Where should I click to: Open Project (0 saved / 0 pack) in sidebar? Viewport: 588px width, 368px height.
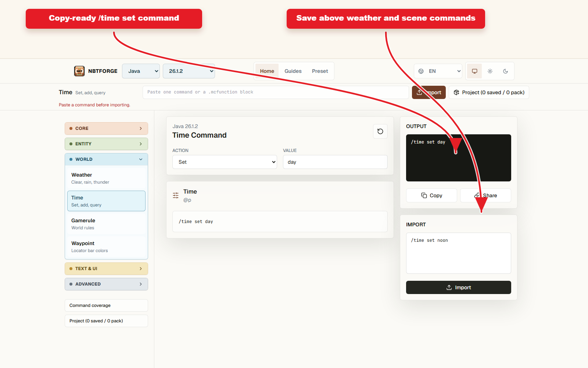point(106,321)
